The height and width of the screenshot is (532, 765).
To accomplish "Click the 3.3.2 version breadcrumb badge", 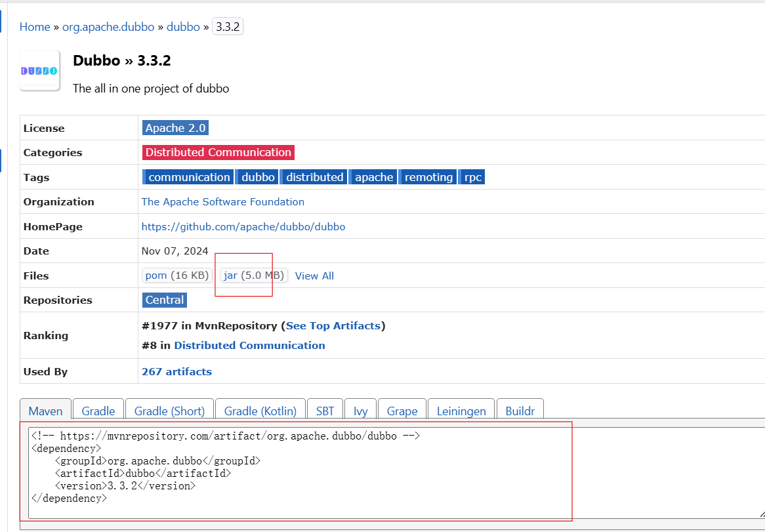I will (228, 27).
